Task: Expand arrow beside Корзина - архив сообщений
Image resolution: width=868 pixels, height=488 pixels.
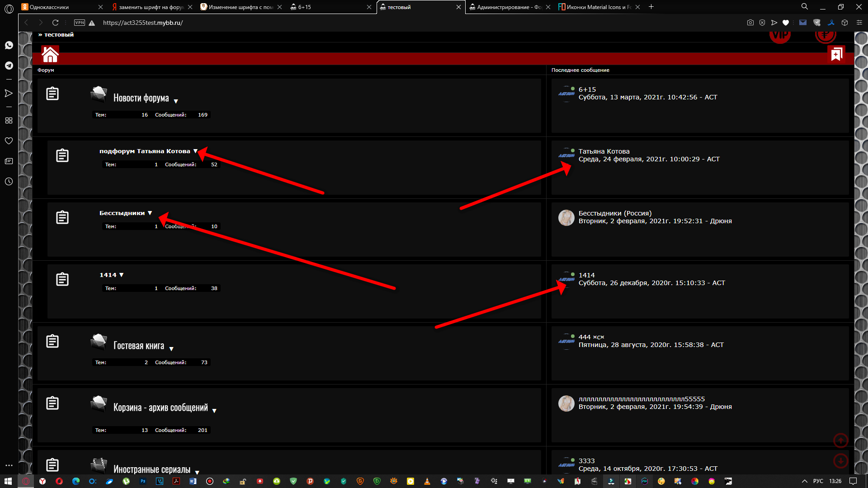Action: pyautogui.click(x=214, y=411)
